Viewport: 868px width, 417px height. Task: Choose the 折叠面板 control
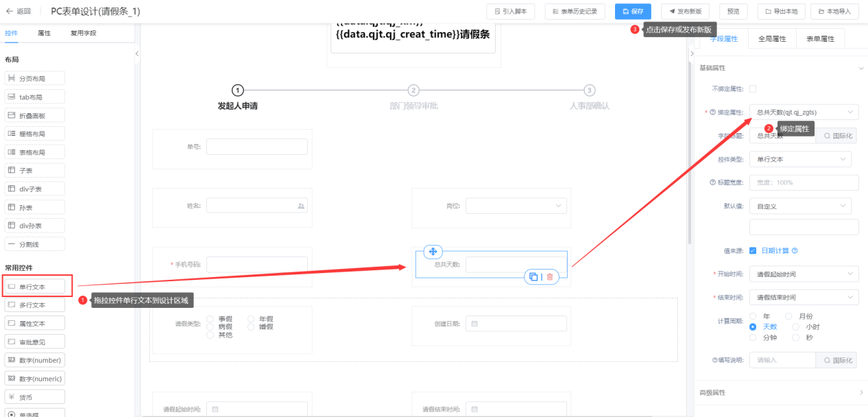coord(35,115)
